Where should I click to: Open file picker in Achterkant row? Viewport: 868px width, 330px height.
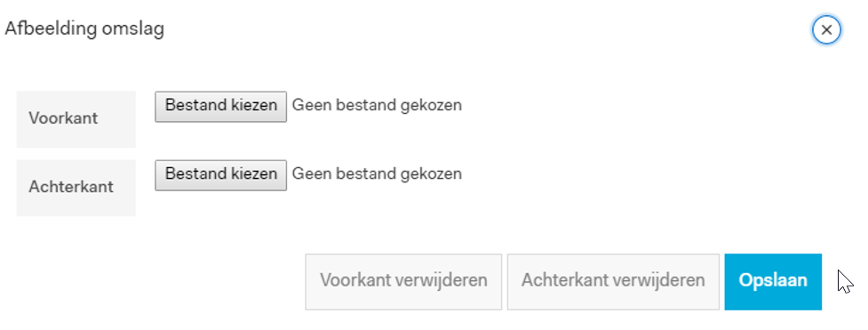(x=221, y=175)
